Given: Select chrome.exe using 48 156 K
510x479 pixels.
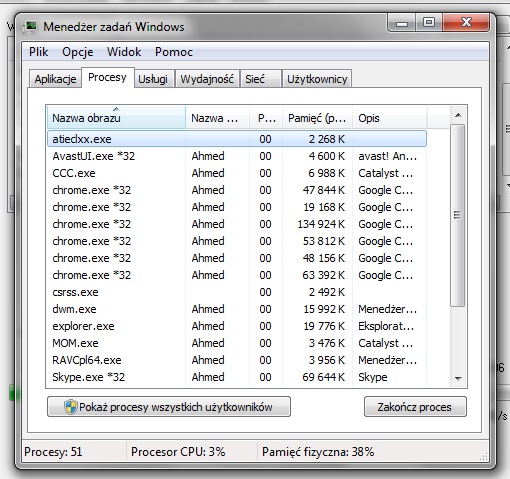Looking at the screenshot, I should coord(237,258).
